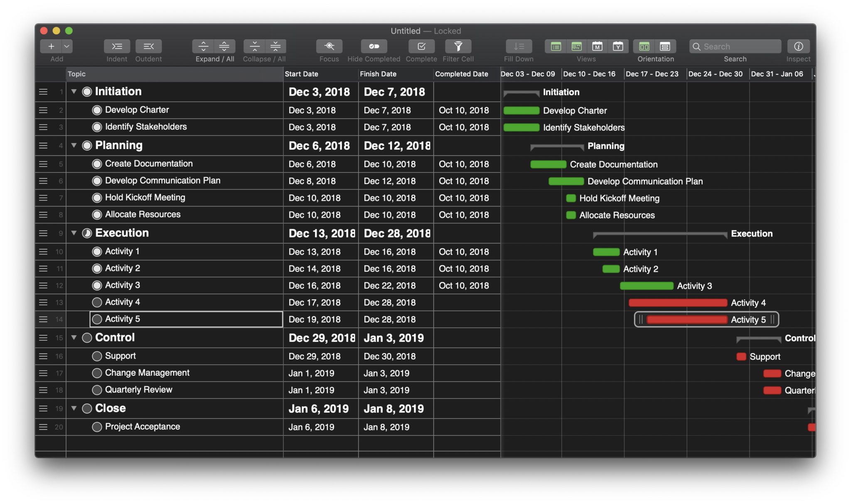The width and height of the screenshot is (851, 504).
Task: Click the Outdent toolbar icon
Action: [148, 46]
